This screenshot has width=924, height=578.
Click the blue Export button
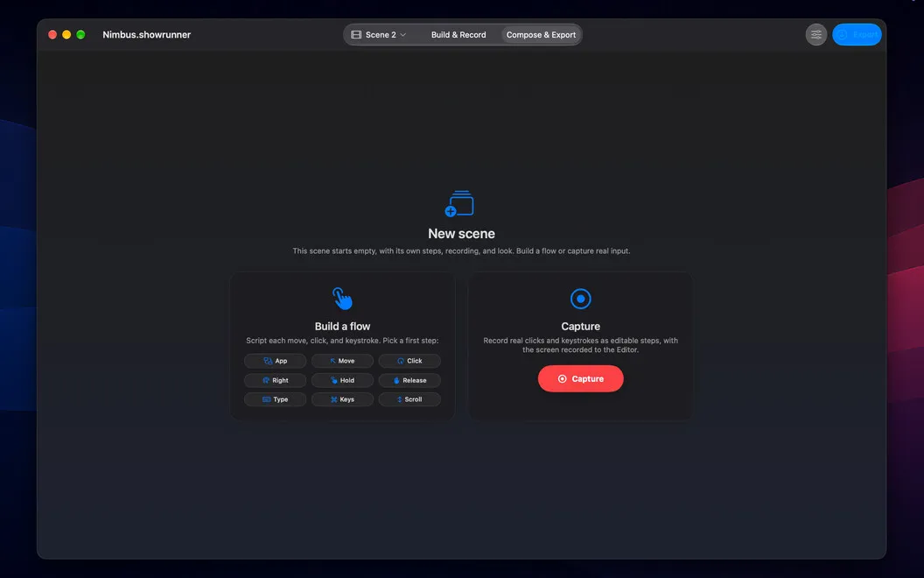pyautogui.click(x=857, y=35)
